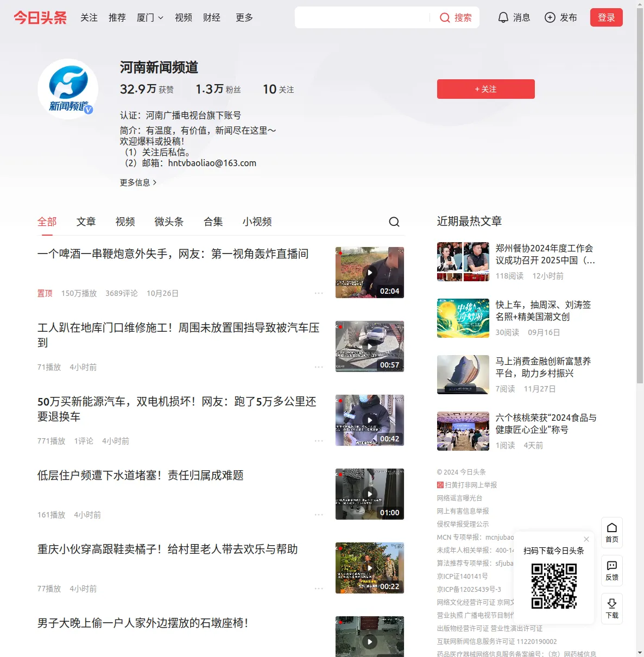The image size is (644, 657).
Task: Click the red 登录 button
Action: (607, 17)
